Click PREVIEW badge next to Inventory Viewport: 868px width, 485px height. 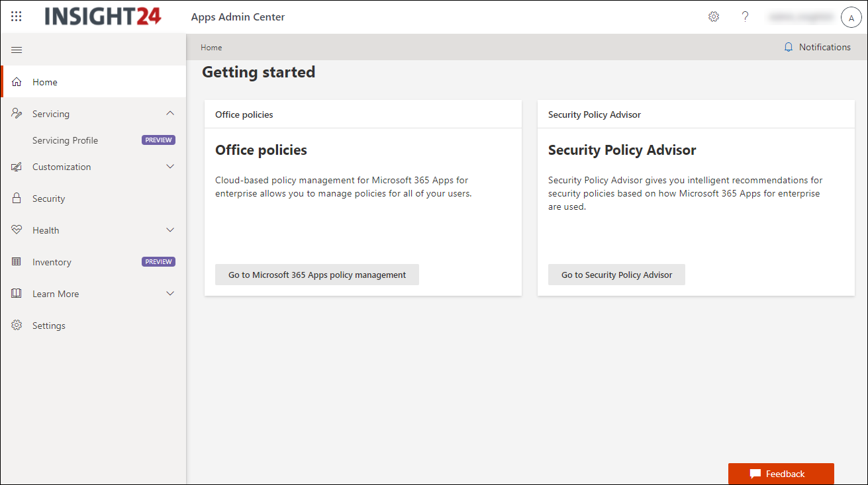(159, 262)
